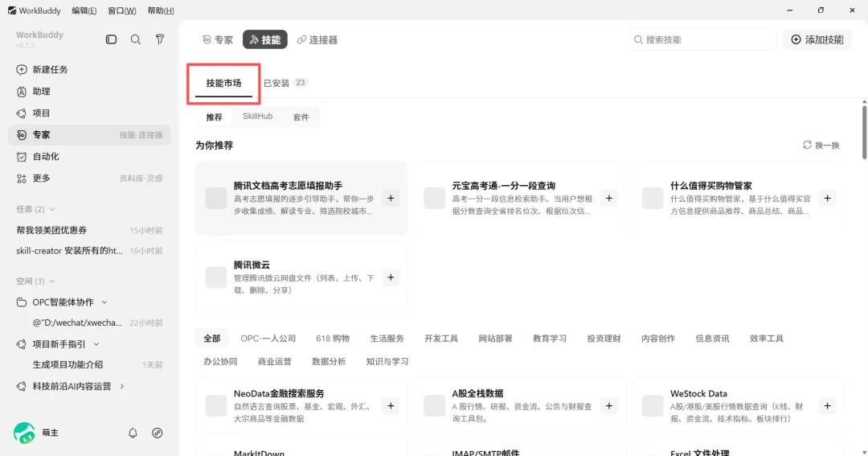Filter by 全部 category
Image resolution: width=868 pixels, height=456 pixels.
212,339
